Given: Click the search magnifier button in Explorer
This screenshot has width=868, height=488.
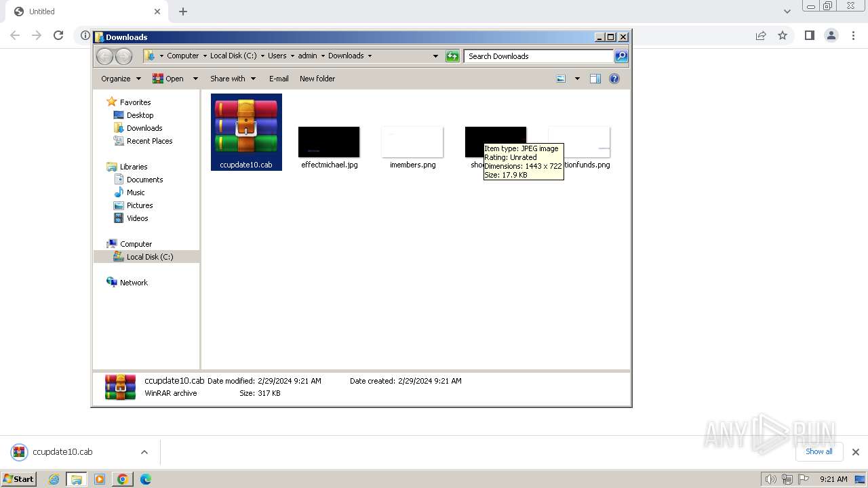Looking at the screenshot, I should click(x=620, y=56).
